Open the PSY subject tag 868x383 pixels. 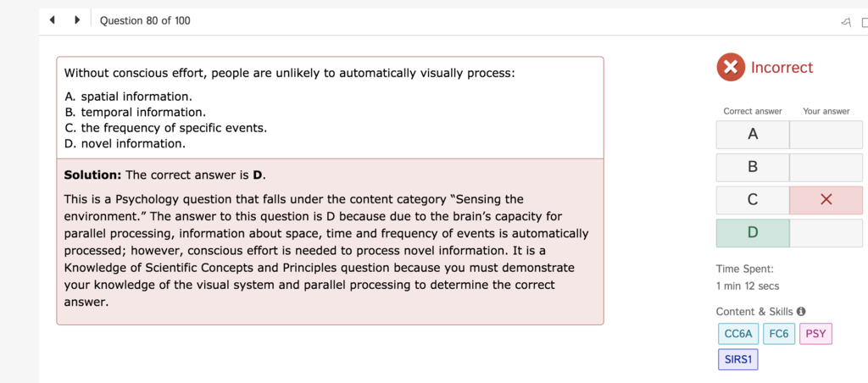tap(815, 334)
